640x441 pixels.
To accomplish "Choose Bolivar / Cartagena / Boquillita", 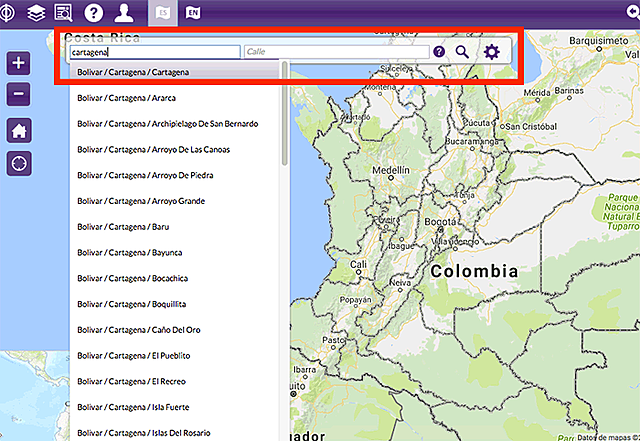I will click(175, 304).
